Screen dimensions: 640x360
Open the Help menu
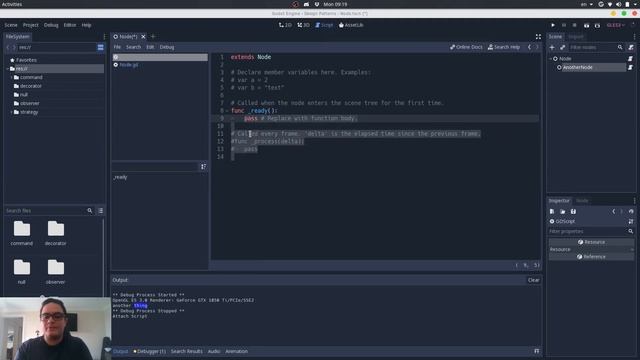(86, 25)
